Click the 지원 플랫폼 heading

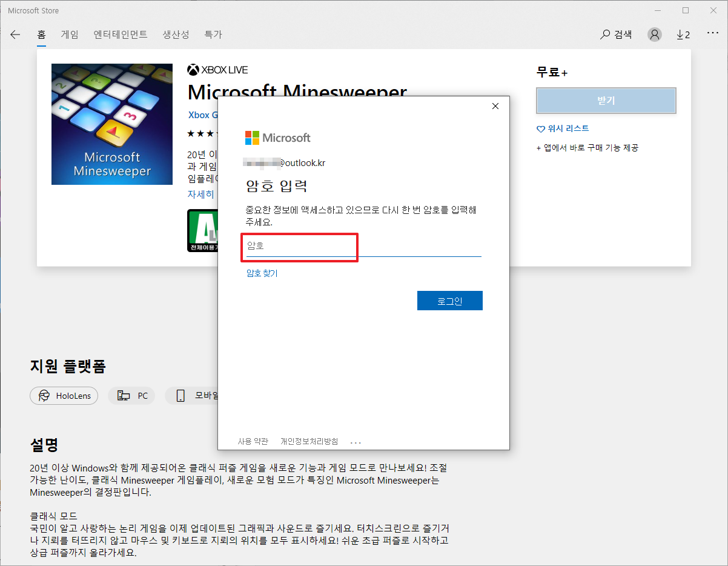pos(68,367)
